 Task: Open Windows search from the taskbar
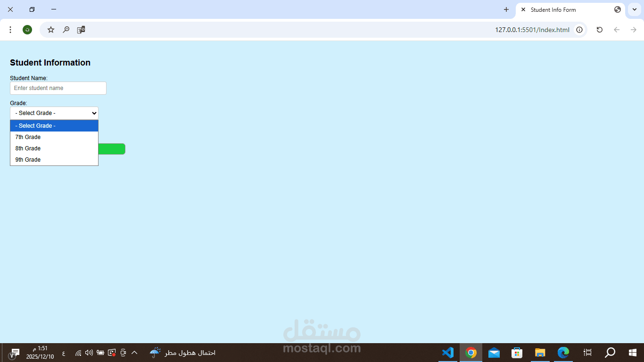610,353
